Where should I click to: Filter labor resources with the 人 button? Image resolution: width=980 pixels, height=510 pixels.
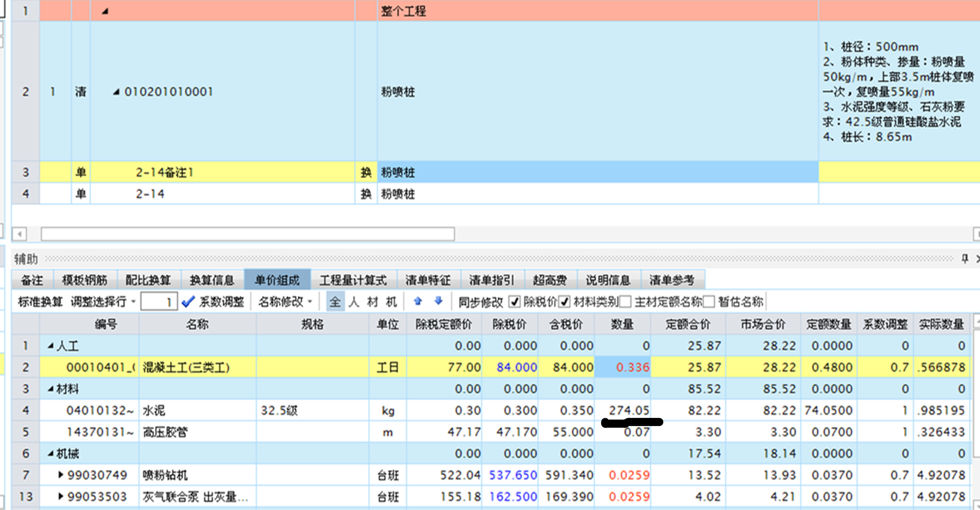click(x=354, y=301)
